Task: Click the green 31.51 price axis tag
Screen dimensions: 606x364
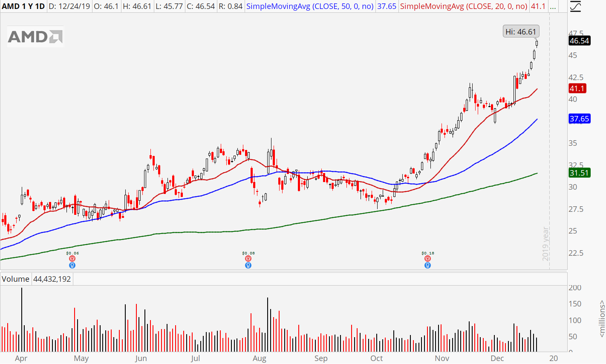Action: point(580,173)
